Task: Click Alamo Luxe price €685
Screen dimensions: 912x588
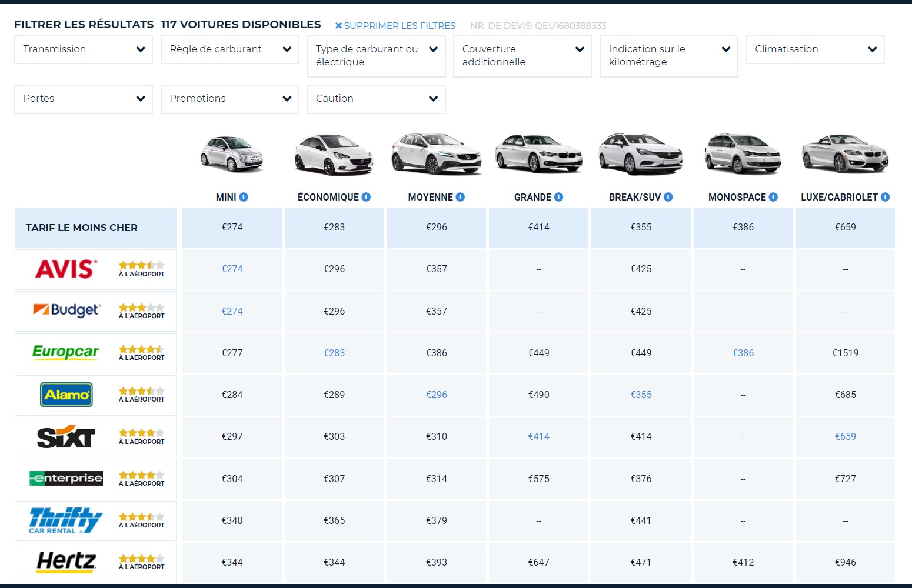Action: (x=846, y=395)
